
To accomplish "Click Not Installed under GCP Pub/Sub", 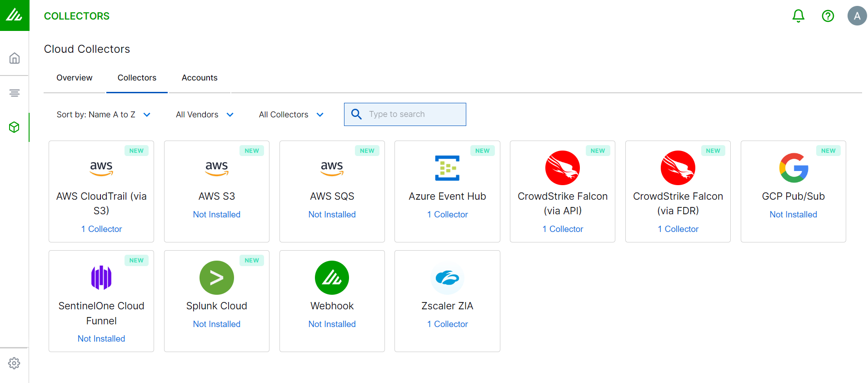I will tap(793, 214).
